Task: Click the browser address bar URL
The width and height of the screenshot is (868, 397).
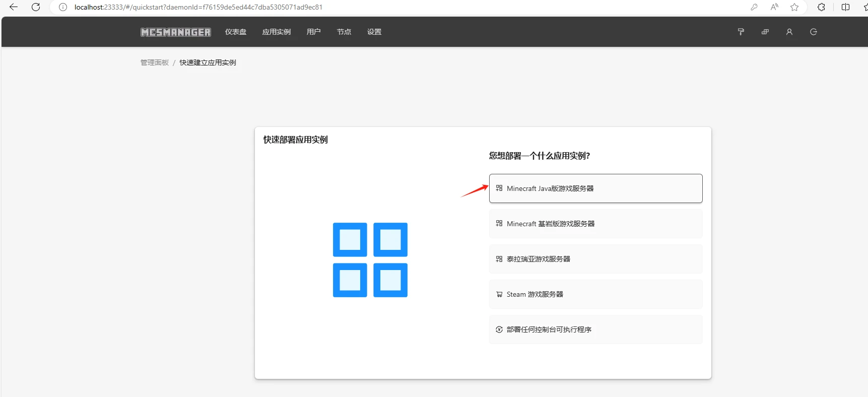Action: (198, 7)
